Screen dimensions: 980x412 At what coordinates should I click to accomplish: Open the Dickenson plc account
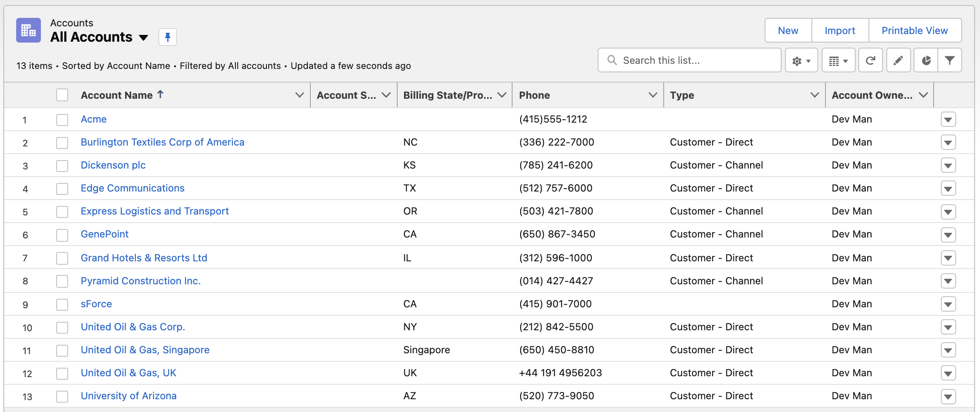point(113,165)
